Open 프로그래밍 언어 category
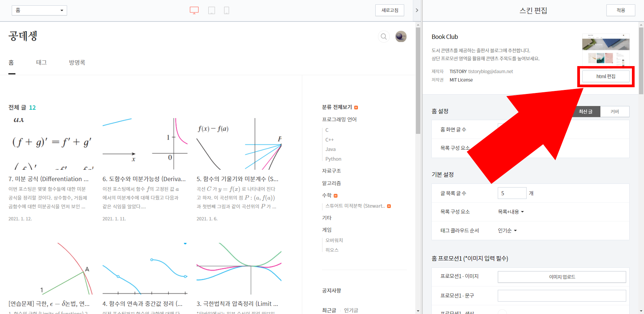The width and height of the screenshot is (644, 314). (339, 119)
